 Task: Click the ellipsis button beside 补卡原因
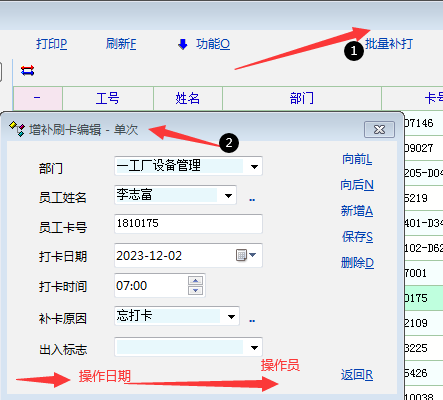coord(252,321)
